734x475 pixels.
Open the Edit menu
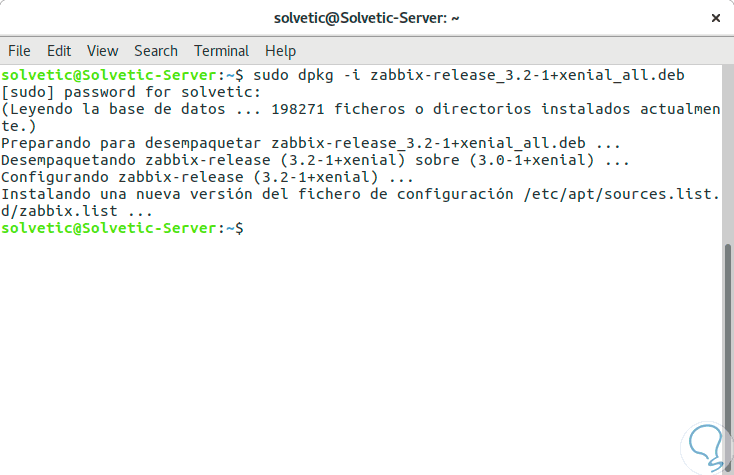[x=59, y=50]
